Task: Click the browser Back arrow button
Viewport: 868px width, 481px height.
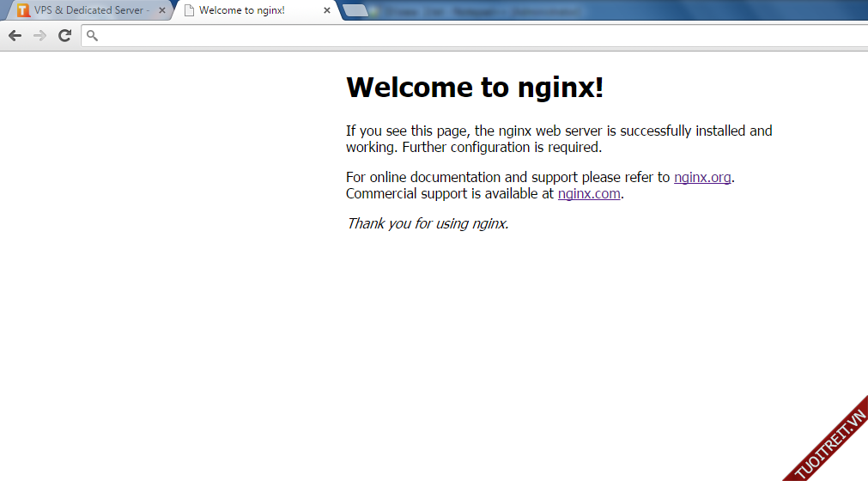Action: tap(15, 35)
